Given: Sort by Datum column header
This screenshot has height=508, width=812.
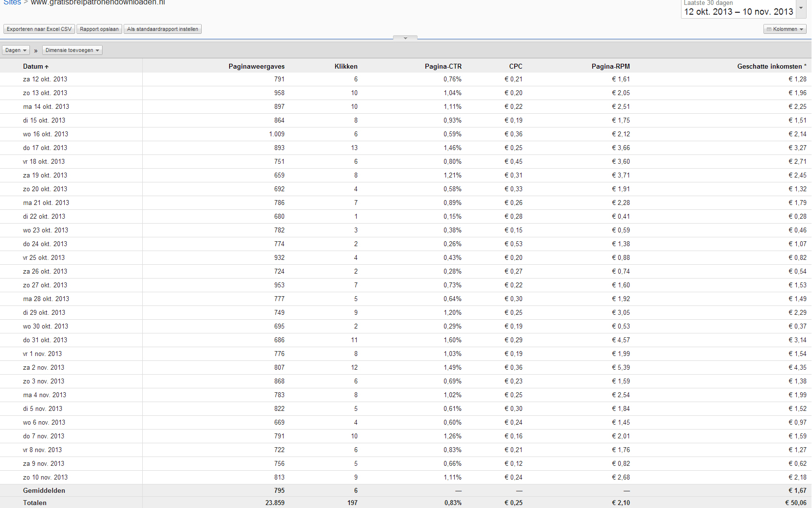Looking at the screenshot, I should pos(36,66).
